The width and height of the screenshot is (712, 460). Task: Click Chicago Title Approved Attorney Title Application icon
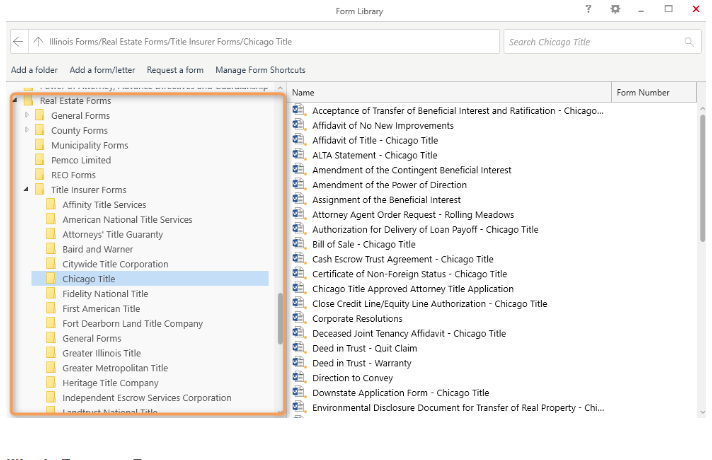point(298,288)
